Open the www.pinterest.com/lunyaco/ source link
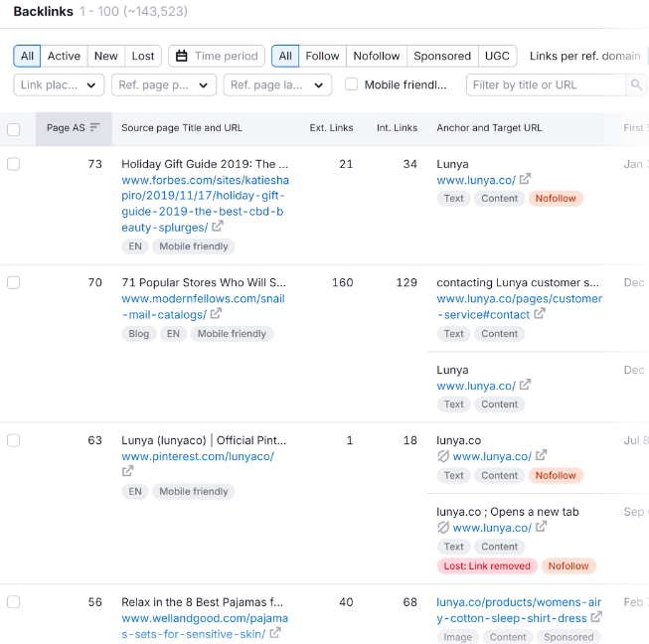The image size is (649, 644). (197, 457)
